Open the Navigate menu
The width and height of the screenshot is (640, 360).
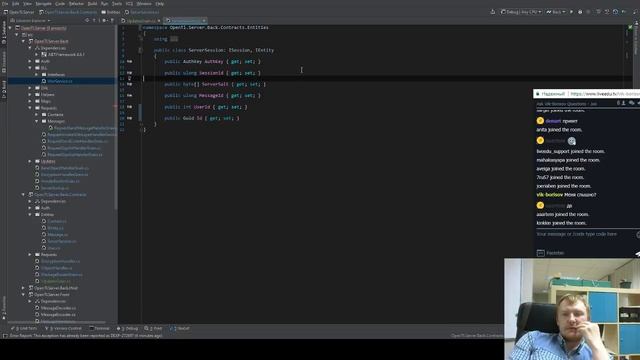pos(44,4)
